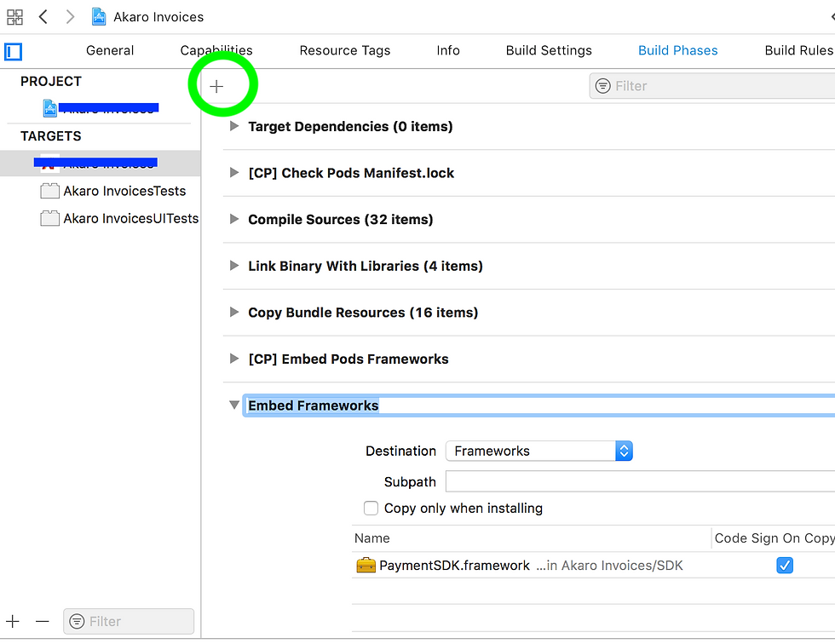
Task: Select the redacted app target row
Action: pyautogui.click(x=101, y=163)
